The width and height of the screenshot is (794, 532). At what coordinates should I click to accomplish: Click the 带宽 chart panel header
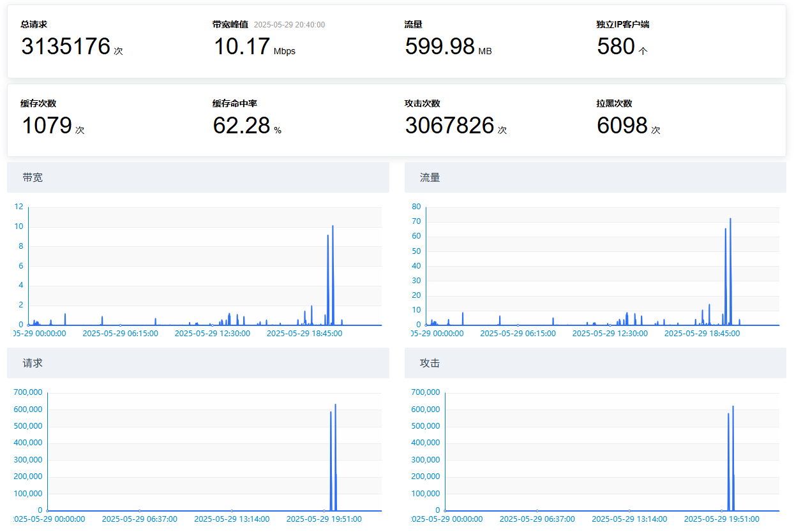[x=198, y=177]
